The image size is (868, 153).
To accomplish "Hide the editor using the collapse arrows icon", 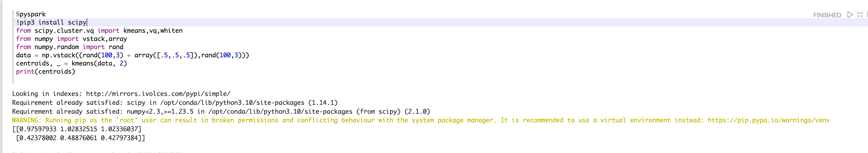I will pos(860,15).
